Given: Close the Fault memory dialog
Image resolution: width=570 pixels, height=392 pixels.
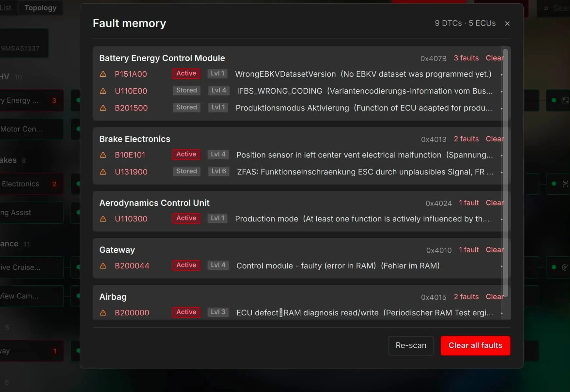Looking at the screenshot, I should click(x=507, y=23).
